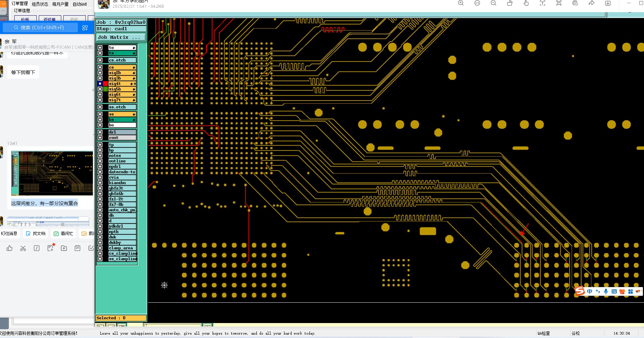Download the image via download icon
This screenshot has width=644, height=338.
[x=608, y=3]
